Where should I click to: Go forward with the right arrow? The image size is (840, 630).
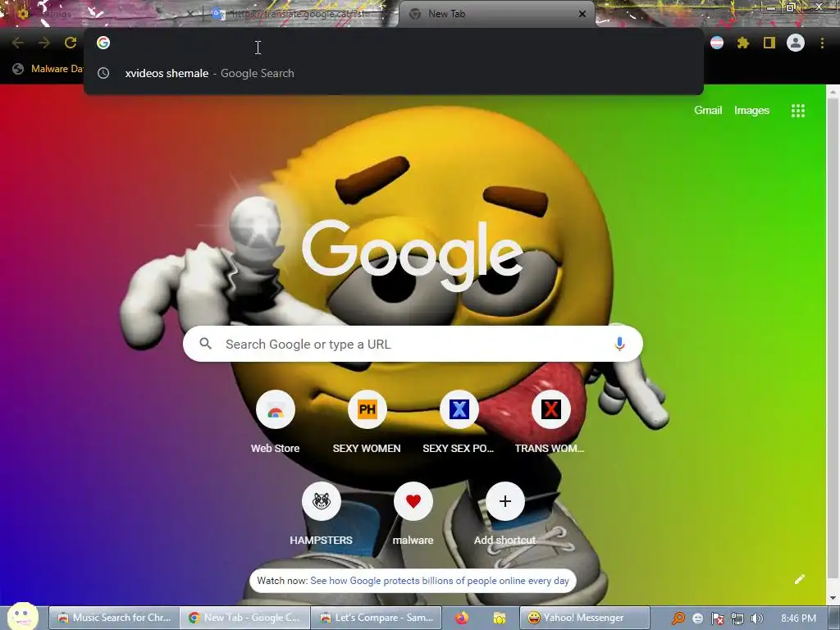point(44,43)
